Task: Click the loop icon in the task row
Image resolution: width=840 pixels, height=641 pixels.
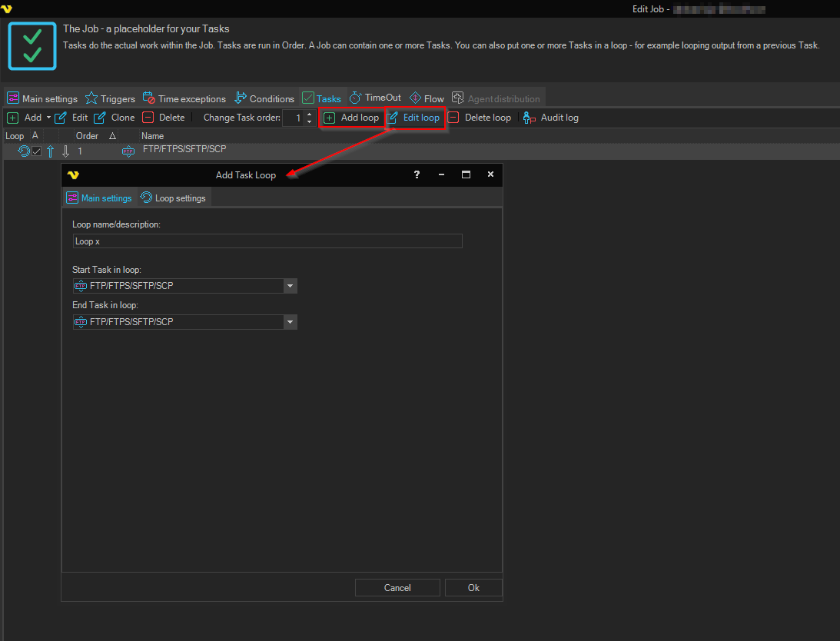Action: (23, 151)
